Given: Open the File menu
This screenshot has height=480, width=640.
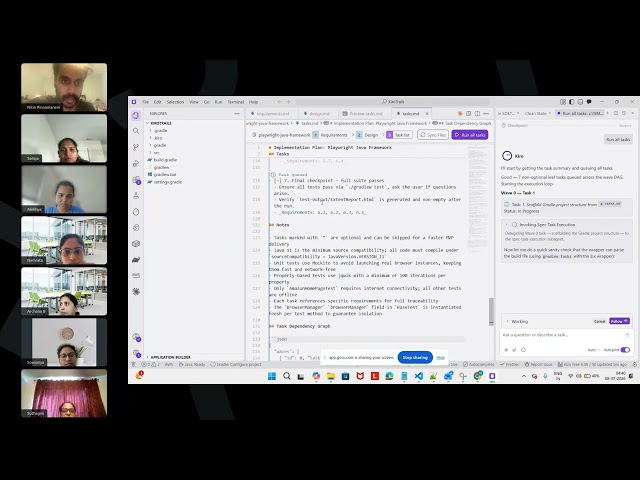Looking at the screenshot, I should [145, 102].
